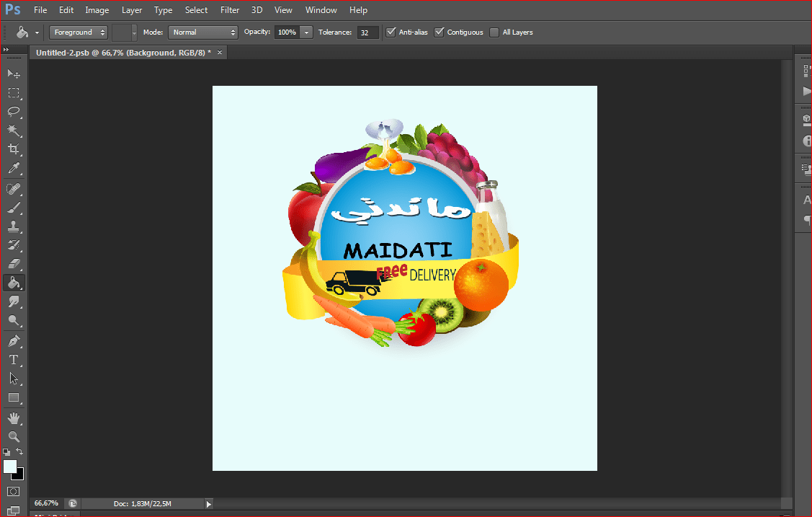
Task: Click the foreground color swatch
Action: 10,467
